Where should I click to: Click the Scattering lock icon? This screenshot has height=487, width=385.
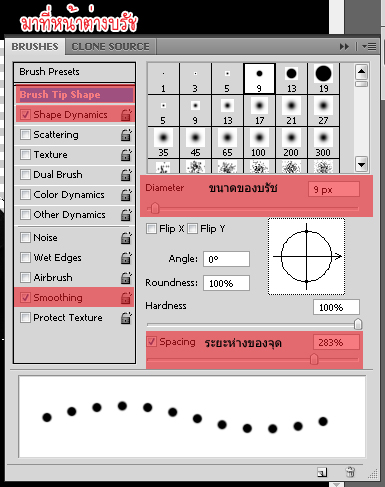126,135
